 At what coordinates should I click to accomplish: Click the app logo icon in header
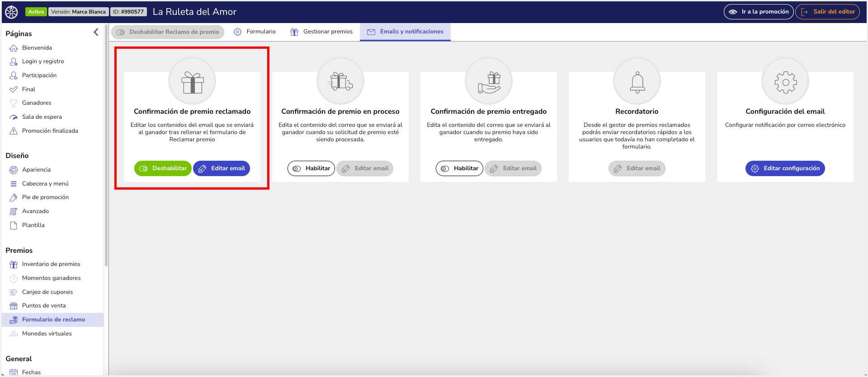click(x=12, y=12)
